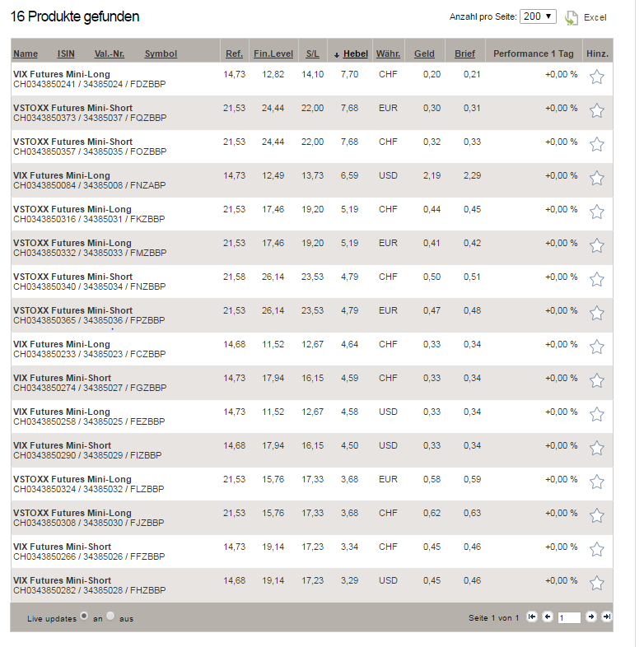Image resolution: width=644 pixels, height=647 pixels.
Task: Sort by the Währ. currency column
Action: [388, 54]
